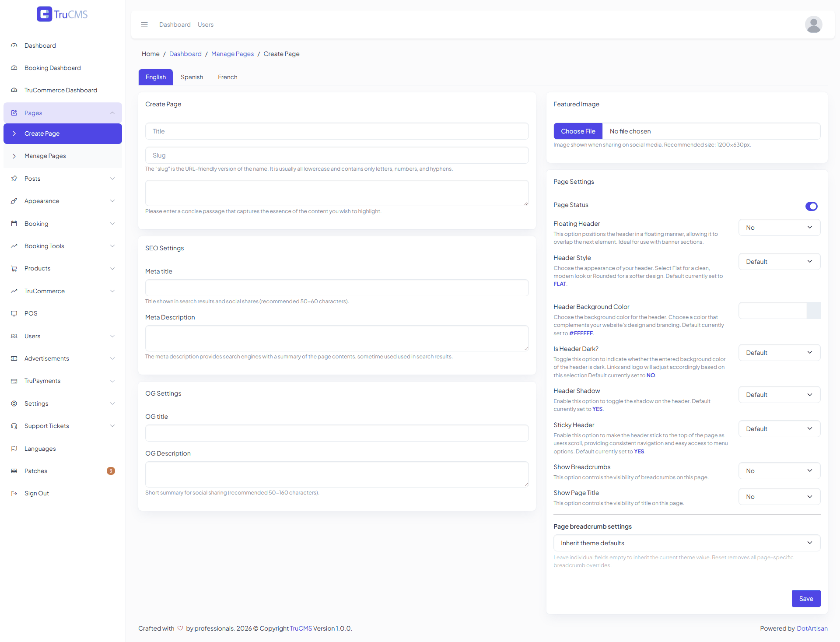Open the Show Breadcrumbs dropdown
The width and height of the screenshot is (840, 642).
click(779, 471)
